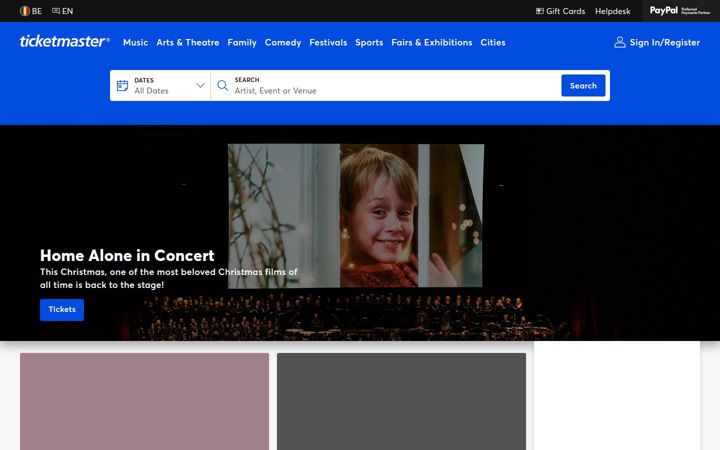Click the PayPal partner logo
This screenshot has height=450, width=720.
680,11
